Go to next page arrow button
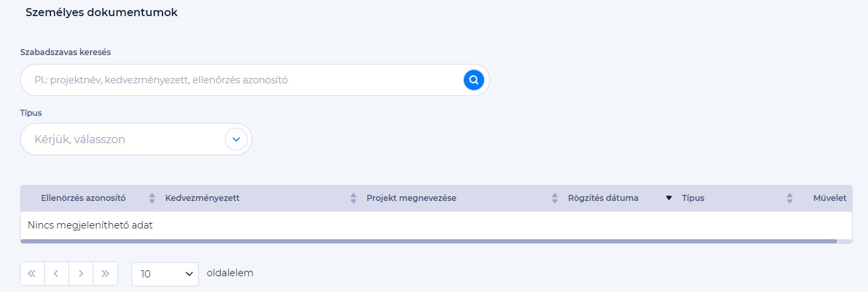The width and height of the screenshot is (868, 293). (x=81, y=274)
